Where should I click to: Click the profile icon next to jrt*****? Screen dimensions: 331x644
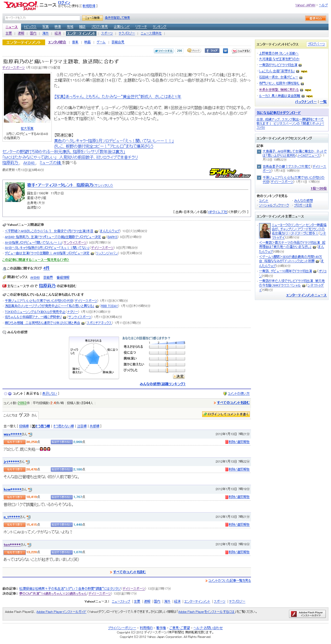point(28,462)
